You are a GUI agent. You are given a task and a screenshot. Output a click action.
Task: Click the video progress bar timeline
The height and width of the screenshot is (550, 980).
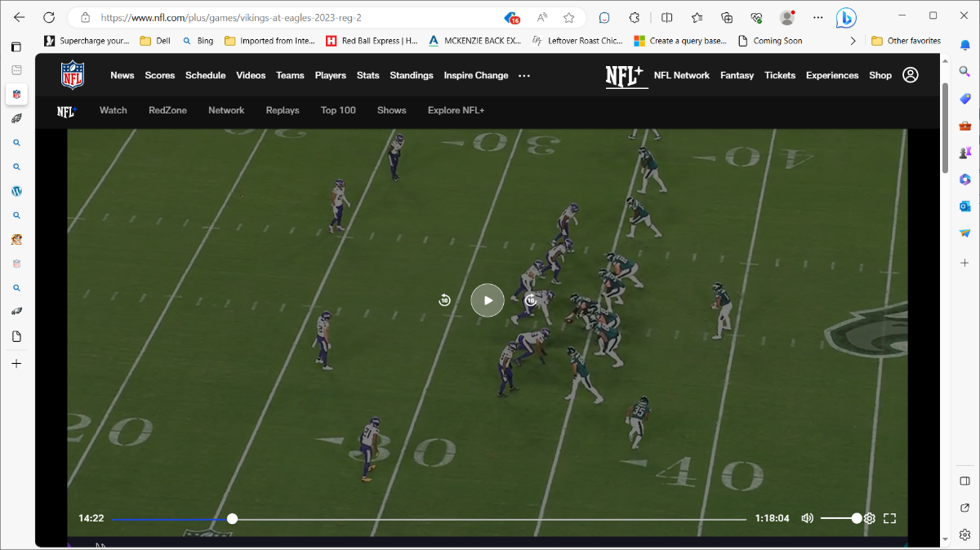click(428, 519)
